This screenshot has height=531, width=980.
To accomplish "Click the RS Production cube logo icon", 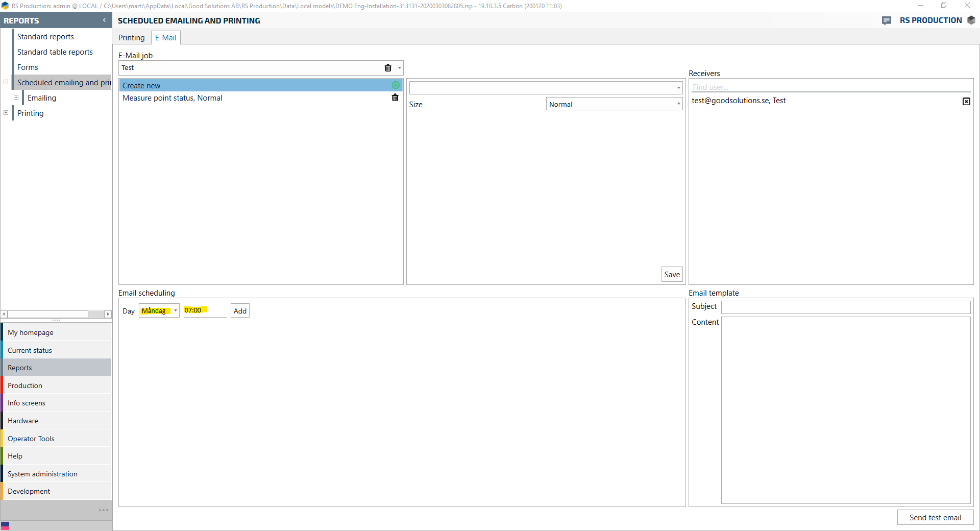I will click(971, 20).
